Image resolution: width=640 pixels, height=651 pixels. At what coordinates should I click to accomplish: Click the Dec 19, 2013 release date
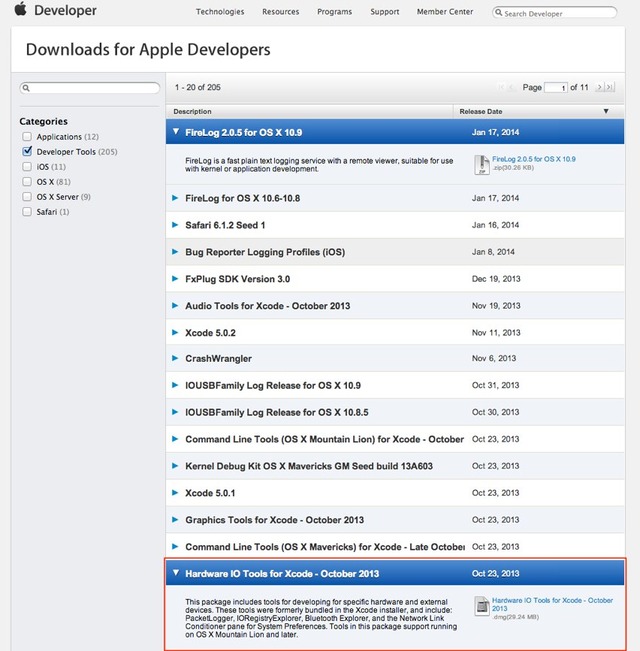496,279
